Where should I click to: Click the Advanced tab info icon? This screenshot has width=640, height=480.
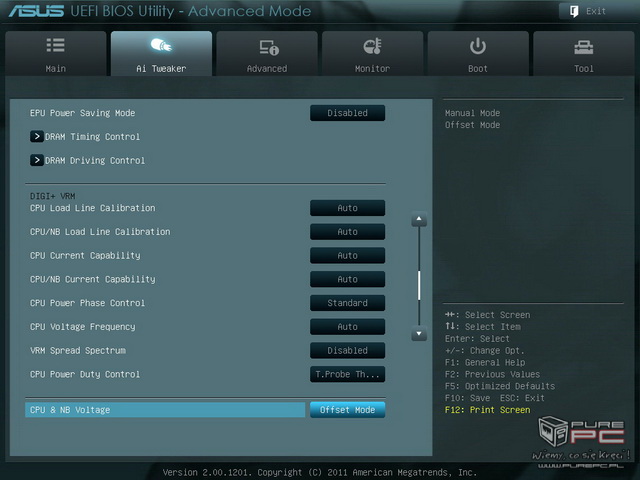tap(269, 47)
